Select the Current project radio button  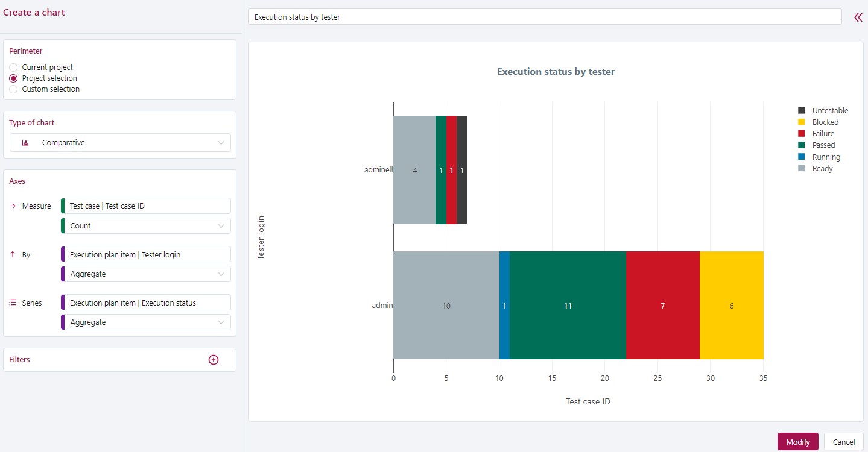[x=13, y=67]
